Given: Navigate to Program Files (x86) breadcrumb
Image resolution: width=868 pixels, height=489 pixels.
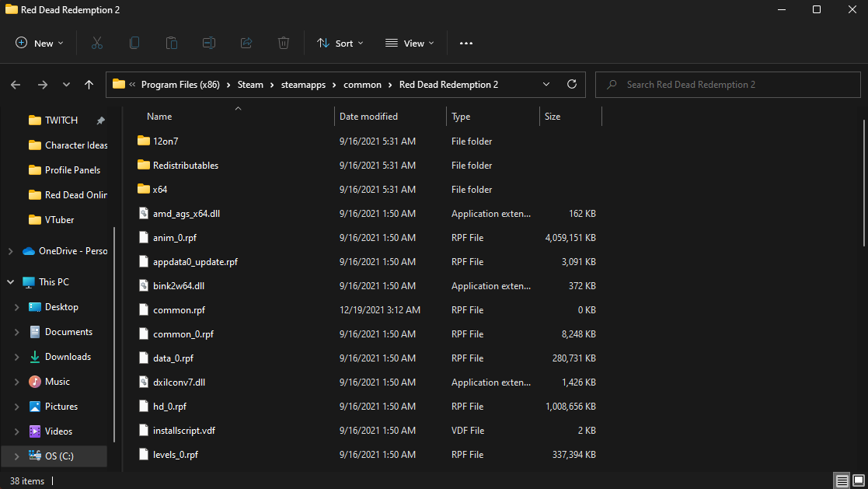Looking at the screenshot, I should pyautogui.click(x=180, y=85).
